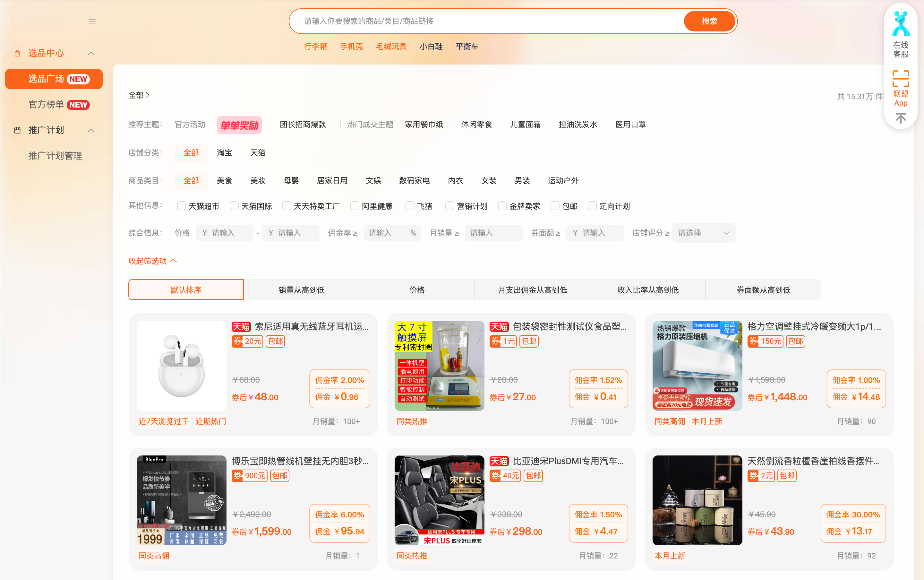Image resolution: width=924 pixels, height=580 pixels.
Task: Switch to 销量从高到低 sorting
Action: coord(301,290)
